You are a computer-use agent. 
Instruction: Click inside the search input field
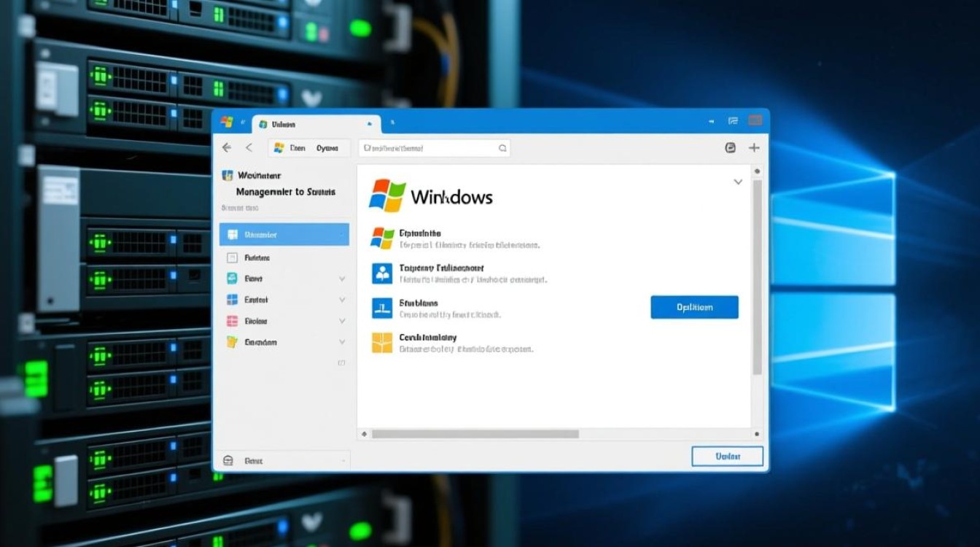(x=427, y=148)
